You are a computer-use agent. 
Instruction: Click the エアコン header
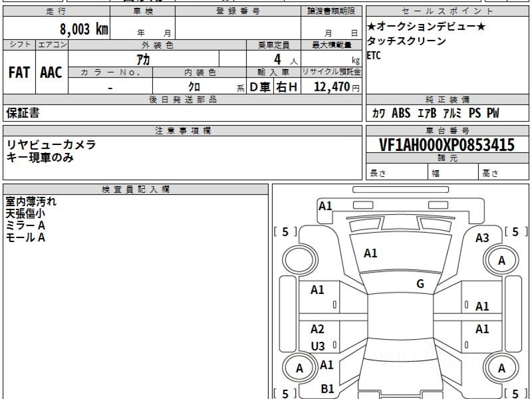coord(52,44)
